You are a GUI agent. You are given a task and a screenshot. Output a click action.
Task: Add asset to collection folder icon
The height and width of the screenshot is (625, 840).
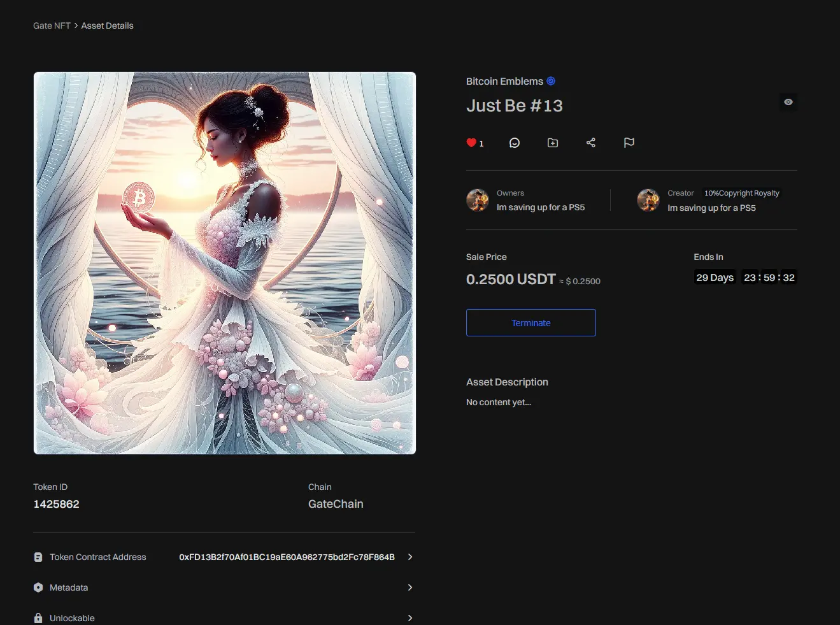553,143
